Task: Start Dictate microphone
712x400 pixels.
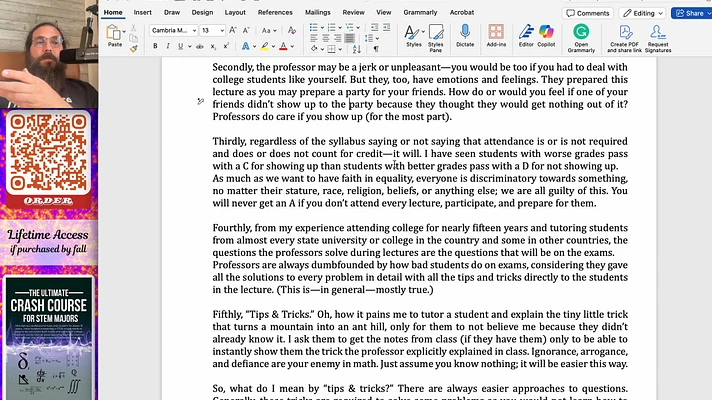Action: pyautogui.click(x=465, y=36)
